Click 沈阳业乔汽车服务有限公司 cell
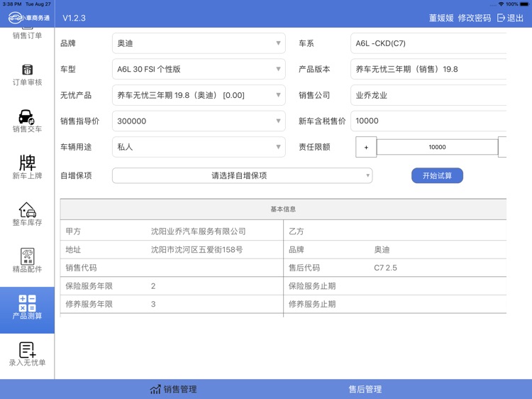 pyautogui.click(x=198, y=231)
